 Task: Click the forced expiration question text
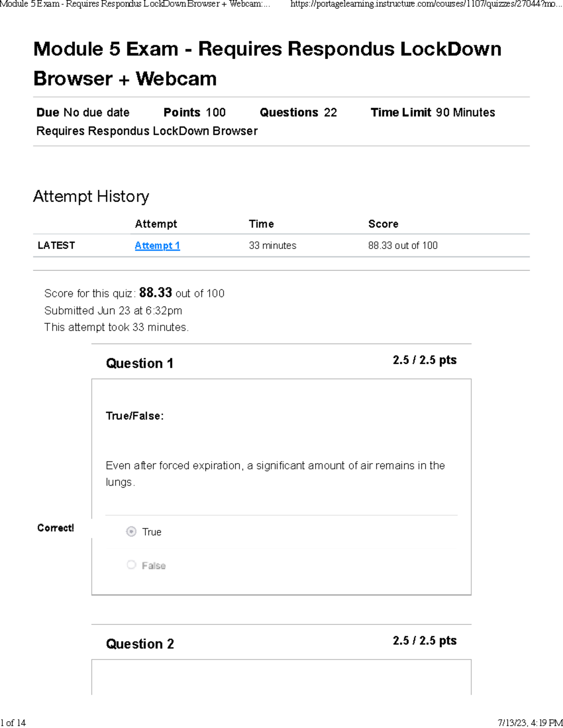(x=275, y=473)
